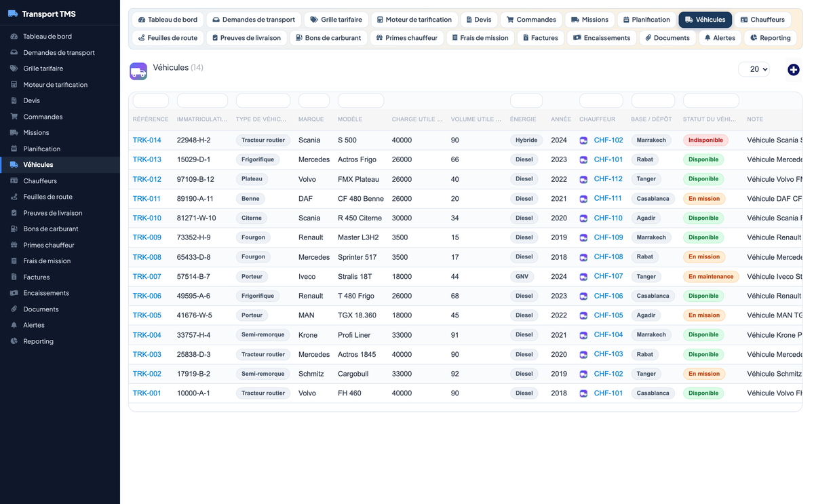Viewport: 814px width, 504px height.
Task: Open the Factures top tab
Action: pos(540,38)
